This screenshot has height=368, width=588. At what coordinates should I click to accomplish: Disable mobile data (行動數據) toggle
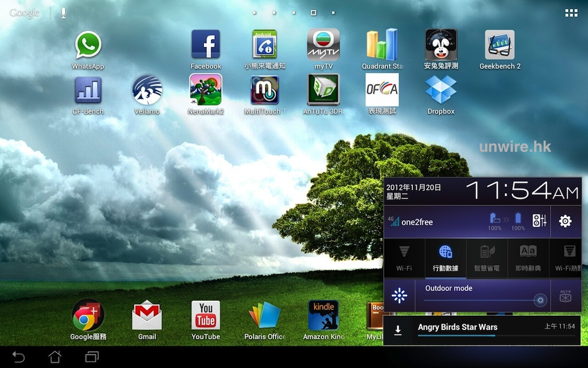[445, 258]
